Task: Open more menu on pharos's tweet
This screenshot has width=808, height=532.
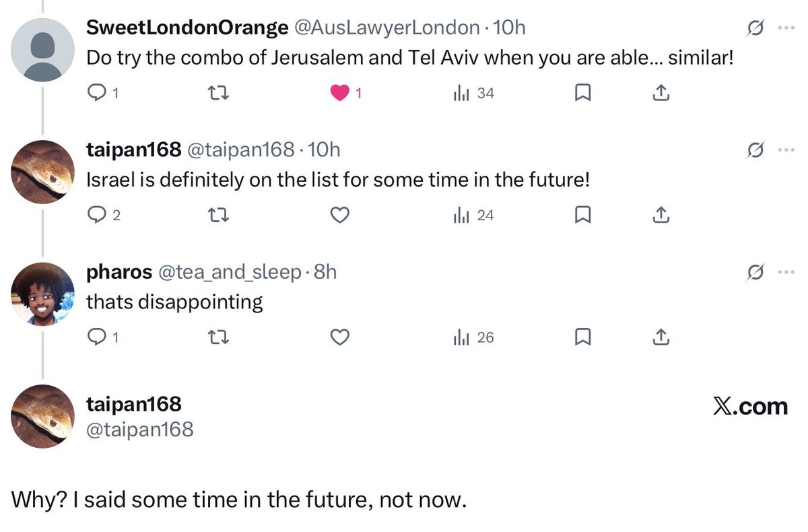Action: [785, 272]
